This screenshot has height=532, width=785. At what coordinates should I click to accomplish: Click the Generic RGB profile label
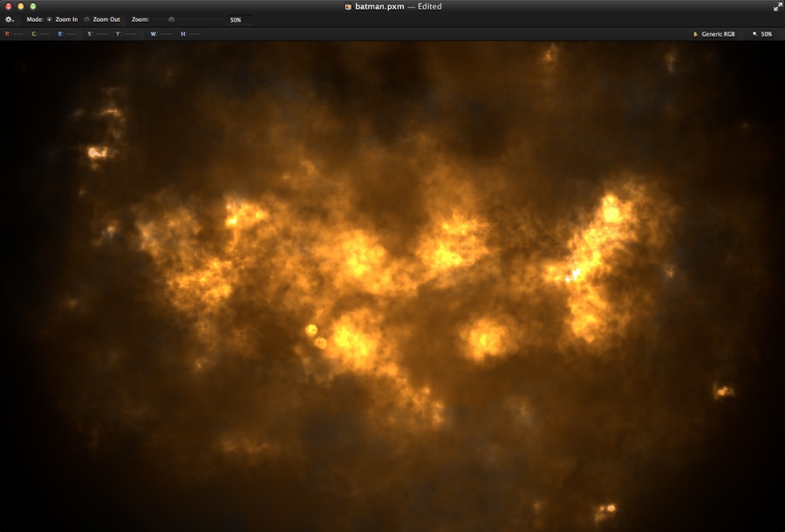pyautogui.click(x=718, y=34)
